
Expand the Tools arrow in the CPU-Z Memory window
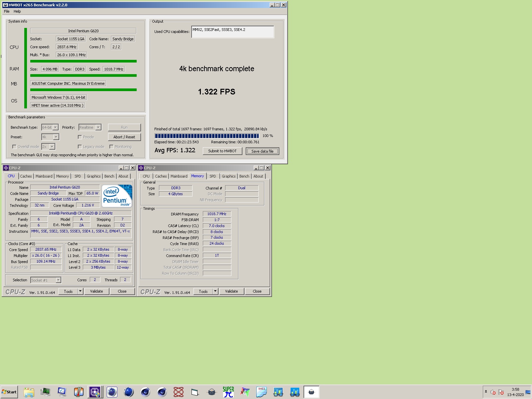coord(215,291)
